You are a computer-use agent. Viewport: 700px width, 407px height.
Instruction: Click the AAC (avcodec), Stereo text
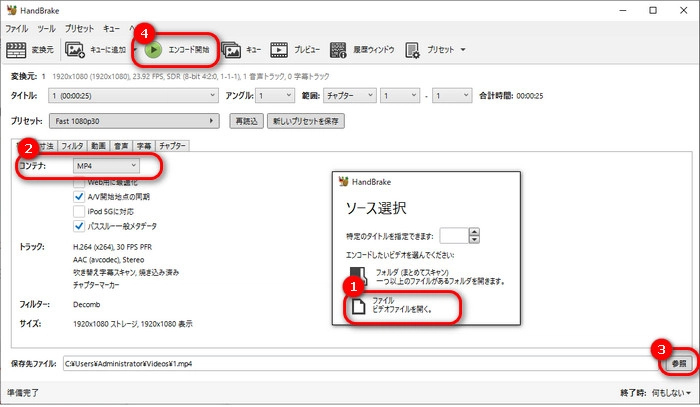108,260
